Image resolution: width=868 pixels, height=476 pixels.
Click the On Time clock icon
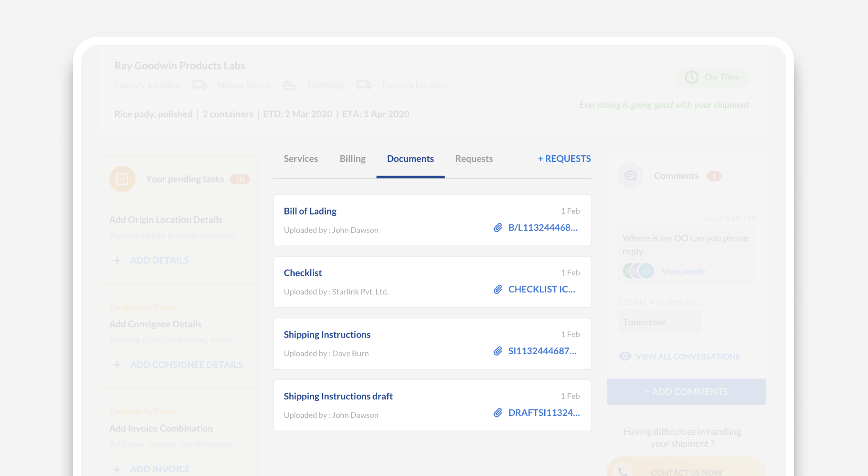(691, 77)
